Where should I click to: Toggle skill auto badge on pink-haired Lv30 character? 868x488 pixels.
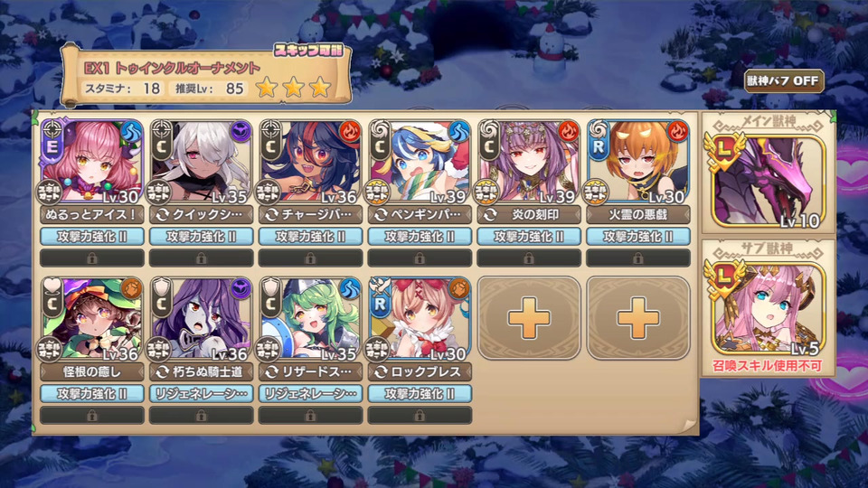(x=50, y=192)
